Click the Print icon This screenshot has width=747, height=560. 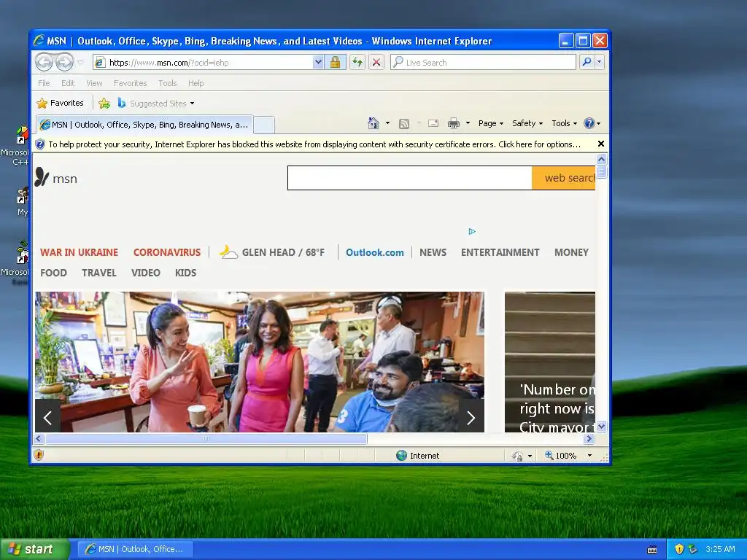[x=454, y=123]
